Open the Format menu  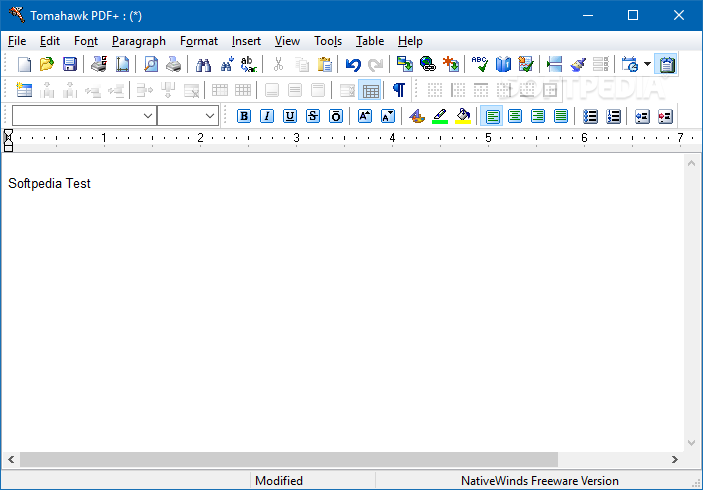[x=199, y=41]
